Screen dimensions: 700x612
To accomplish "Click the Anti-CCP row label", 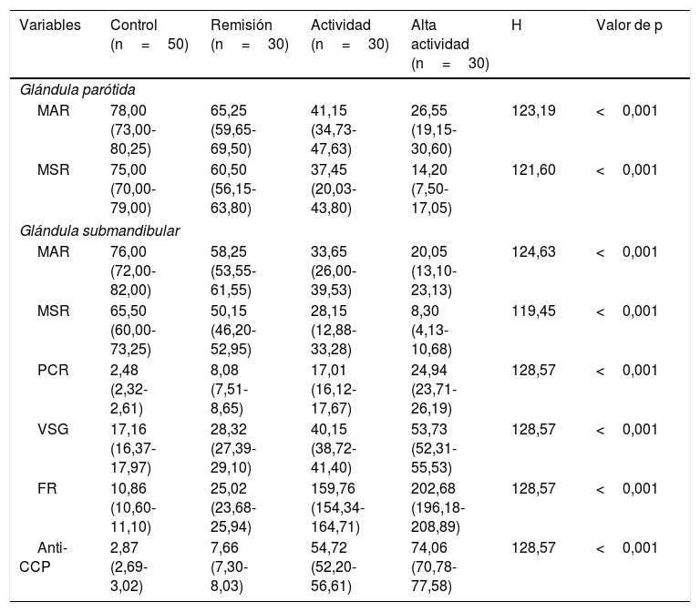I will pos(44,557).
